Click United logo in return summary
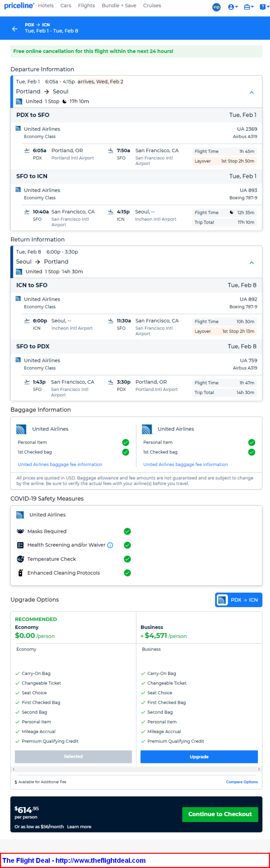 coord(19,271)
